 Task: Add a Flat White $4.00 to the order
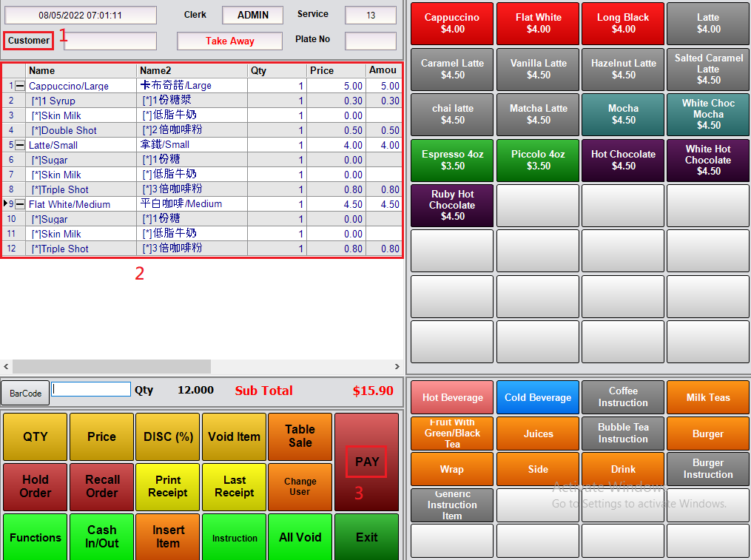click(538, 23)
